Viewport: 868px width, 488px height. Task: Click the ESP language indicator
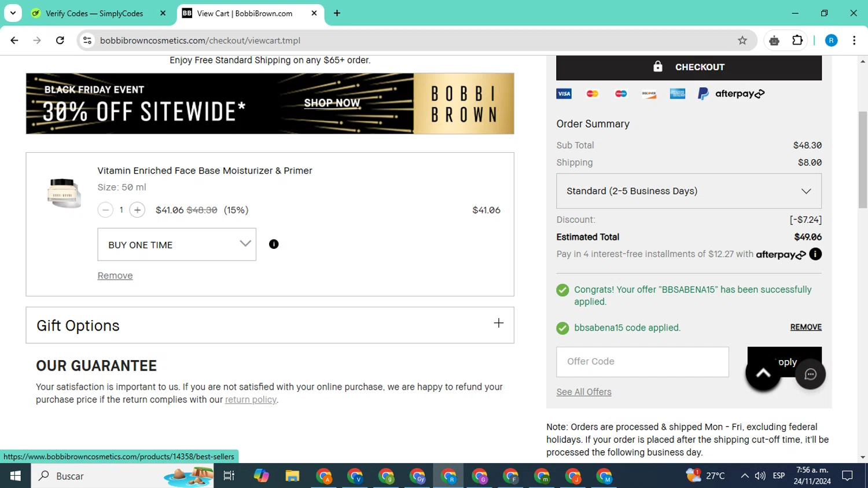pos(779,476)
